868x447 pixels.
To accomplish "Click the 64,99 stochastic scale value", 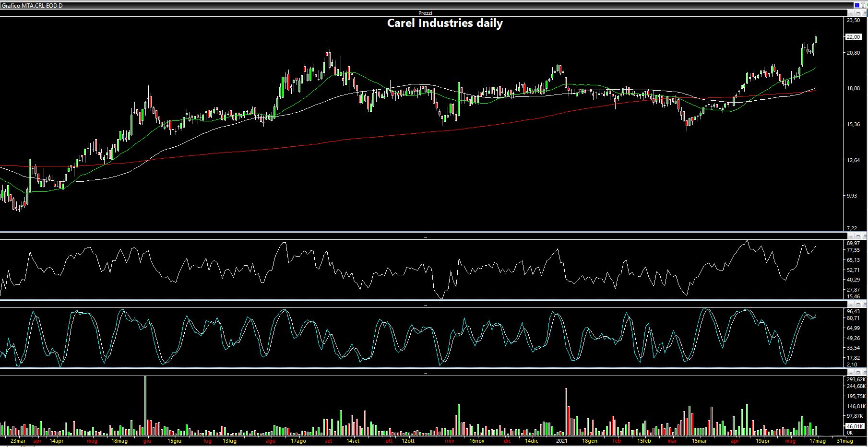I will (854, 328).
